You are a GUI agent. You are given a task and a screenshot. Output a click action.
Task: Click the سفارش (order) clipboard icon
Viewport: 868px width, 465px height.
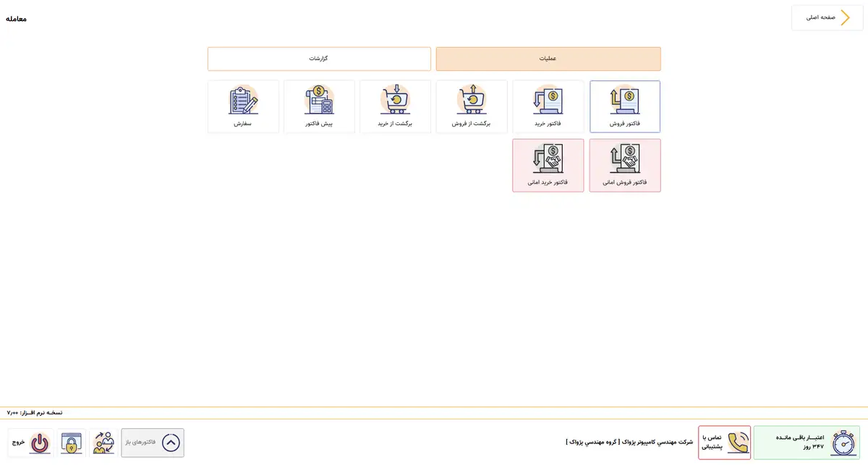click(x=243, y=101)
